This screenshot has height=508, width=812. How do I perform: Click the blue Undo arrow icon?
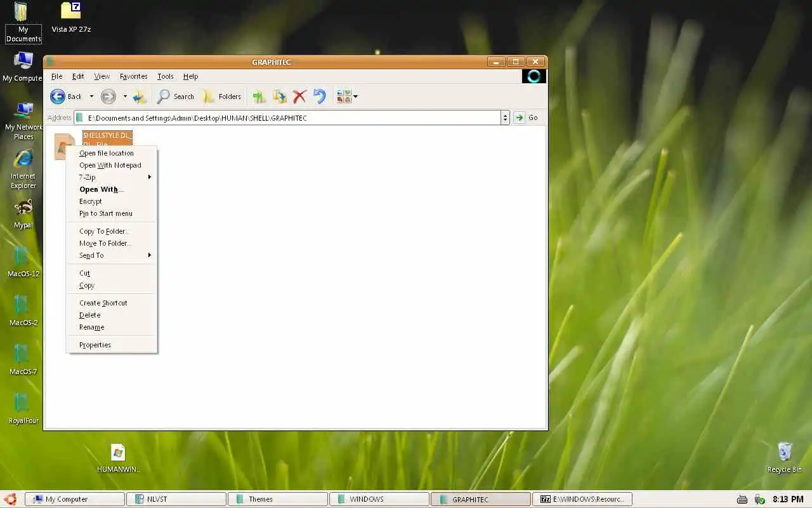[x=320, y=97]
